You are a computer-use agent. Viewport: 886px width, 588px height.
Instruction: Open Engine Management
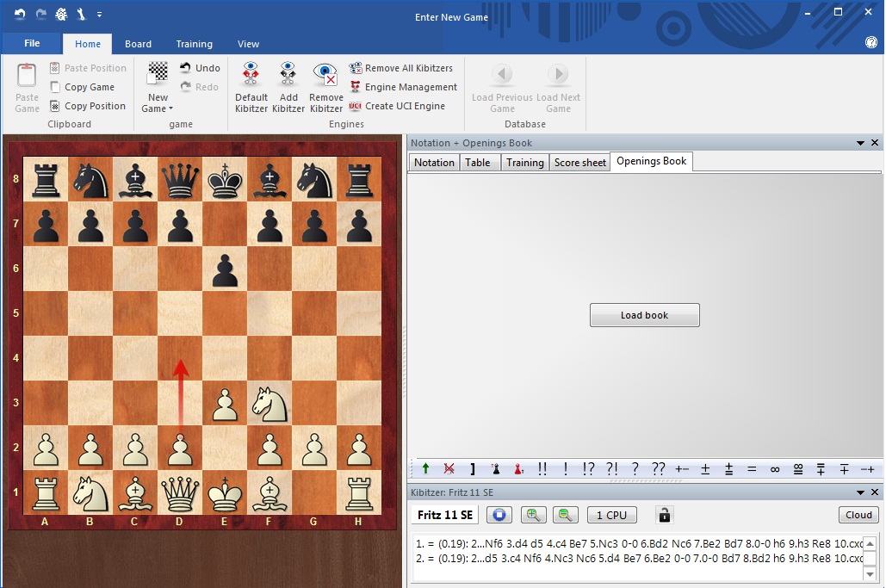[x=403, y=87]
